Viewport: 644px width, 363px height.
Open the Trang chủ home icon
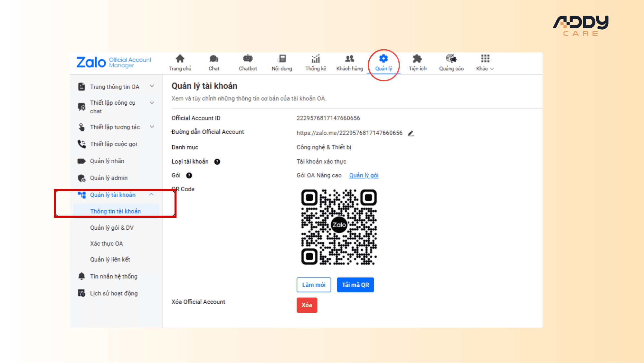point(180,59)
